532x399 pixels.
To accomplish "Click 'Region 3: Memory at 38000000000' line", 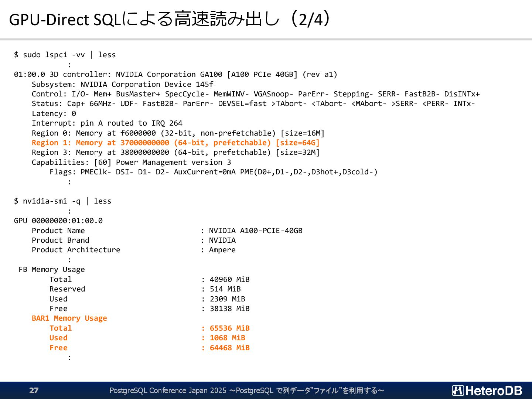I will pos(175,152).
